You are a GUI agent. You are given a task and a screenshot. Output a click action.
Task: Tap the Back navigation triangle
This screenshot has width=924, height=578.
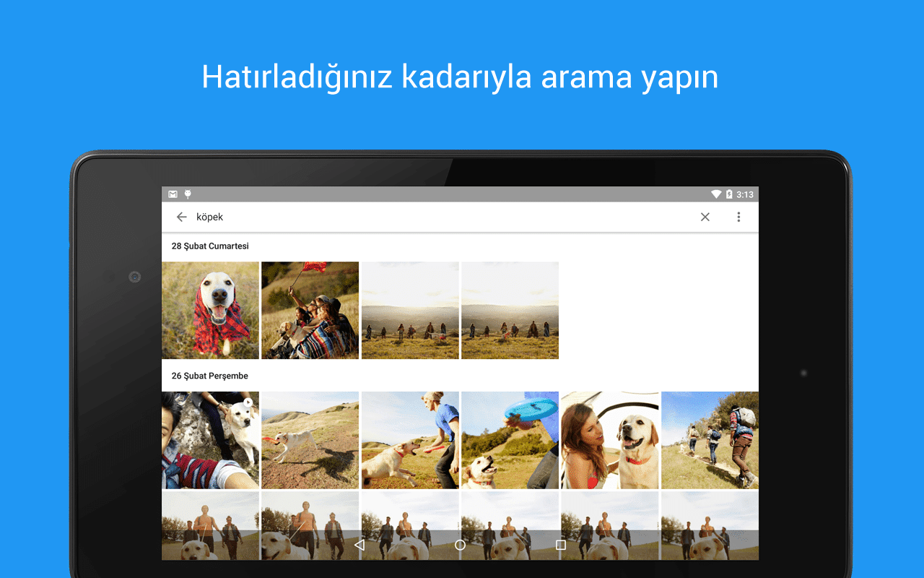(359, 545)
